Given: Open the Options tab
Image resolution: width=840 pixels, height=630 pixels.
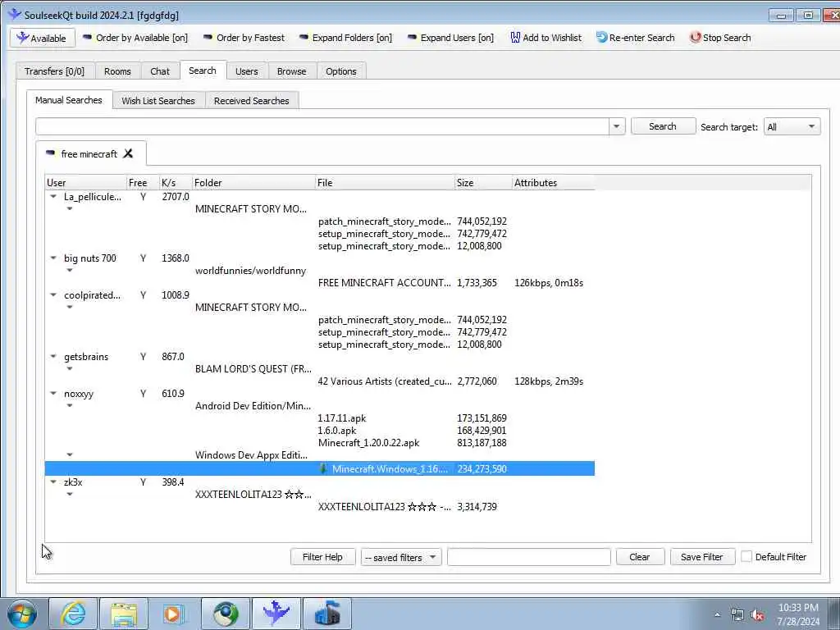Looking at the screenshot, I should 340,71.
